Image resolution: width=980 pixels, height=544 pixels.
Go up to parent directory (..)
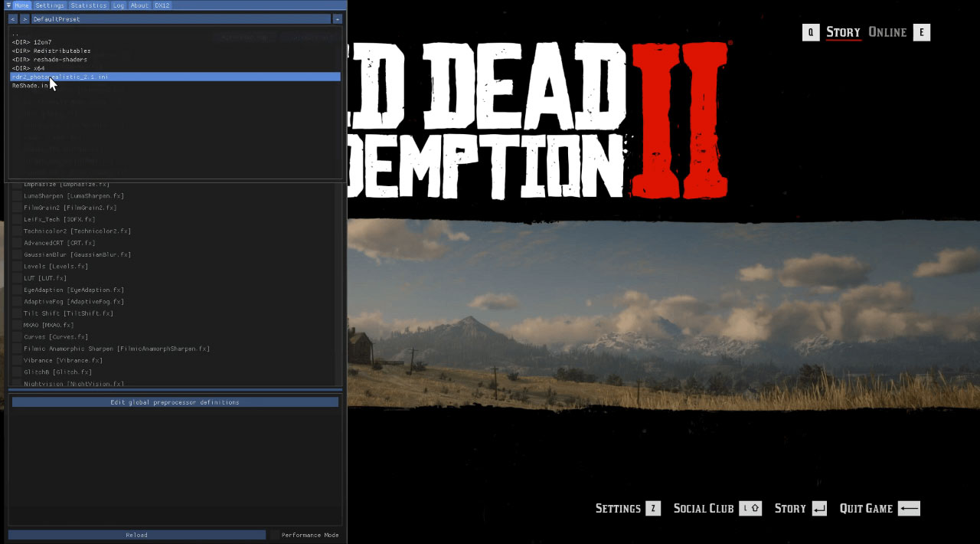(x=15, y=34)
